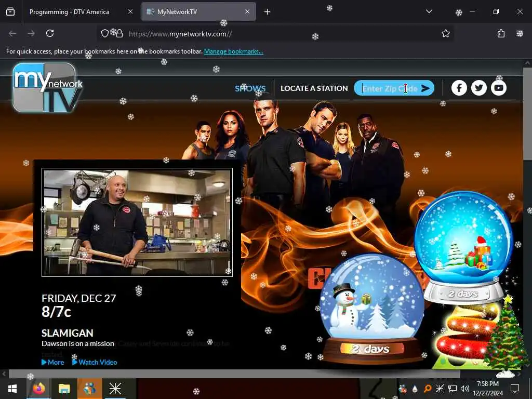Click the Watch Video link
The height and width of the screenshot is (399, 532).
click(95, 362)
